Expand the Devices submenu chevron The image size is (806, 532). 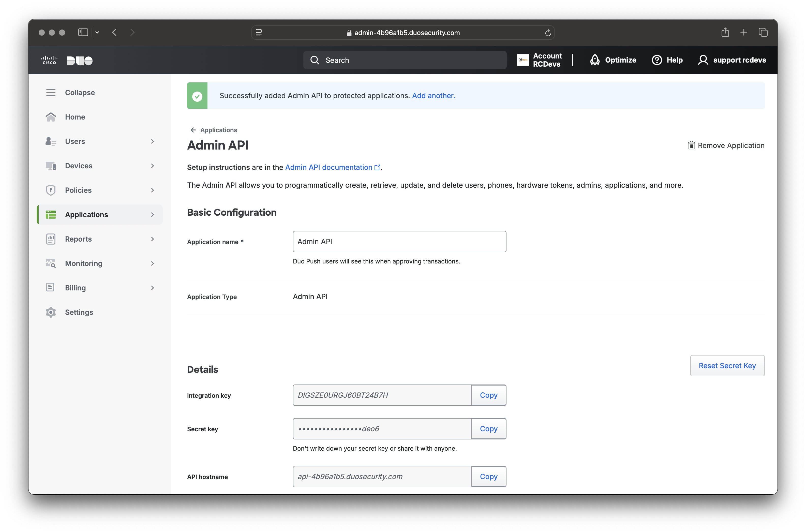153,166
